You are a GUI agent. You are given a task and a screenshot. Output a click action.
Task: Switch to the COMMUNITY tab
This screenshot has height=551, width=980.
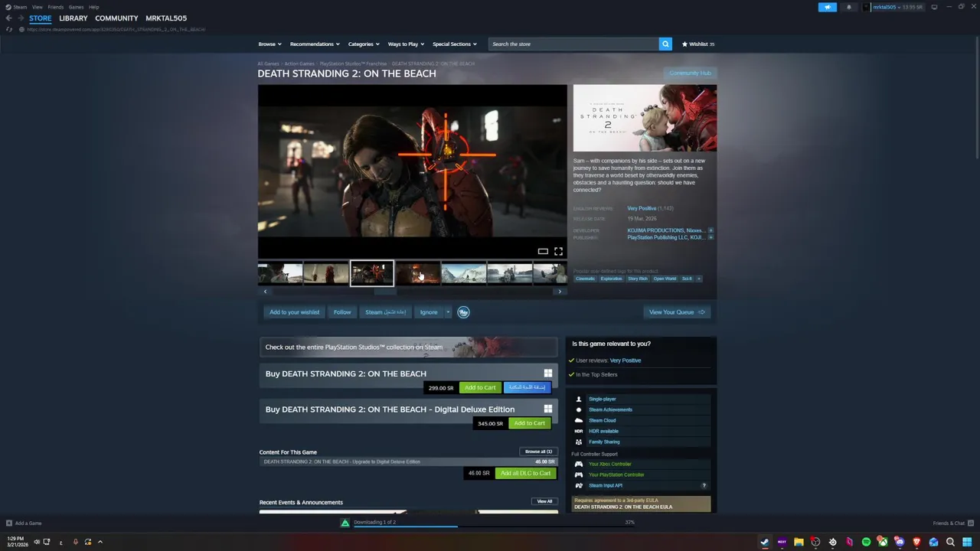pos(116,18)
